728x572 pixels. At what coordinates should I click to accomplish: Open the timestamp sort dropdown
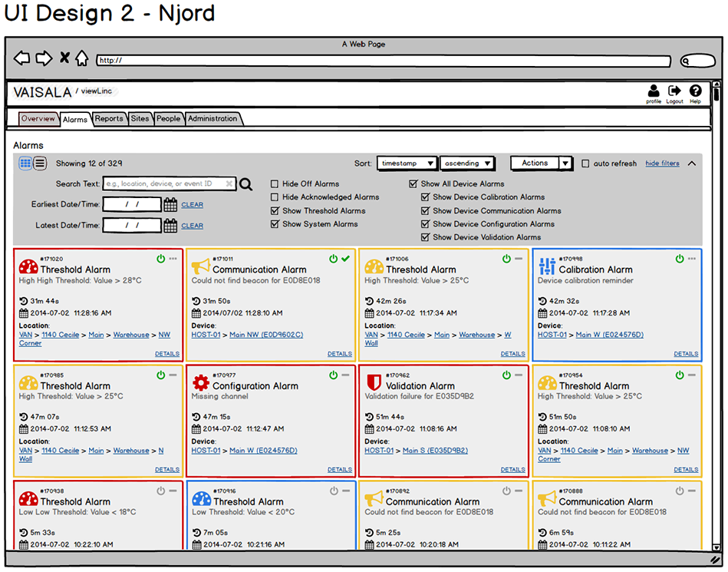[407, 164]
